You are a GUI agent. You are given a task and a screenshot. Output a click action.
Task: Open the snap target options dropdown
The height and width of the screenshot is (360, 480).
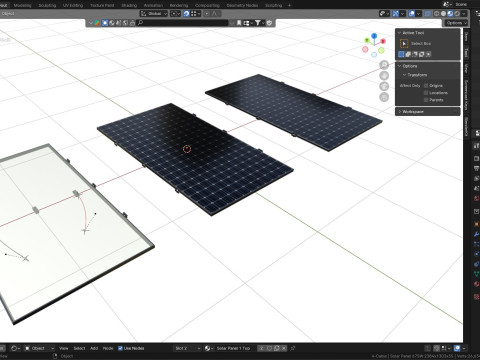click(x=196, y=13)
